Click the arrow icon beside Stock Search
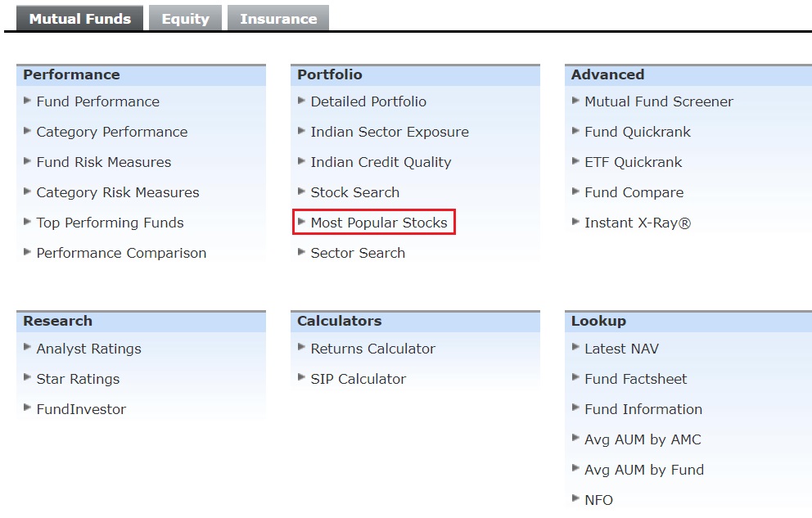Image resolution: width=812 pixels, height=518 pixels. (302, 191)
